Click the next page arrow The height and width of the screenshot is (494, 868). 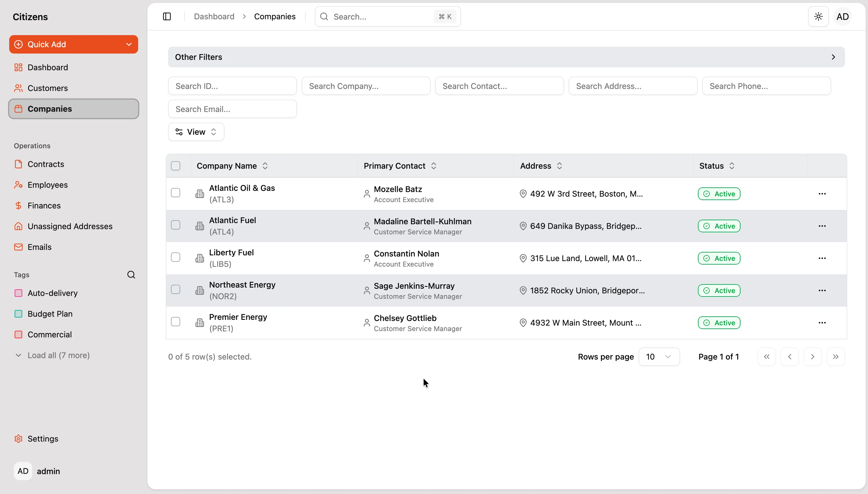(x=812, y=357)
